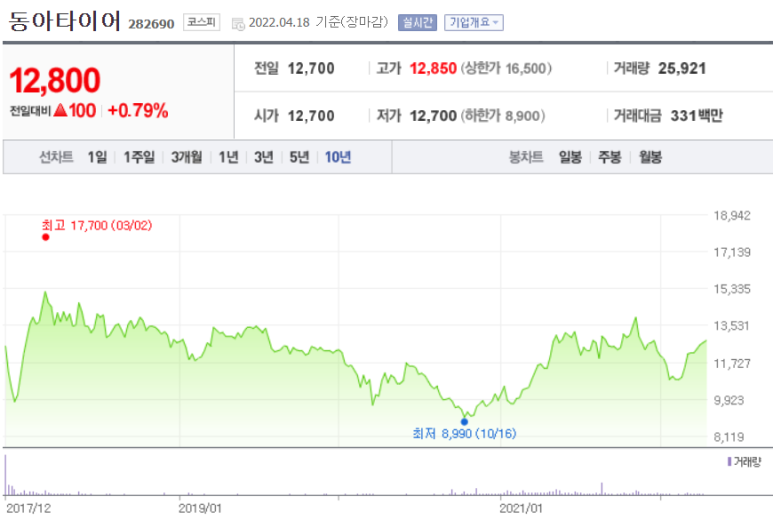Screen dimensions: 773x528
Task: Click the 15,335 price axis label
Action: (x=732, y=289)
